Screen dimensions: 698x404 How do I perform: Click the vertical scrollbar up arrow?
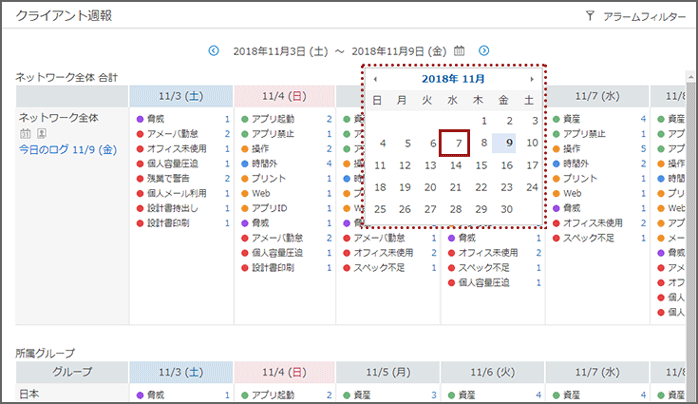(690, 77)
